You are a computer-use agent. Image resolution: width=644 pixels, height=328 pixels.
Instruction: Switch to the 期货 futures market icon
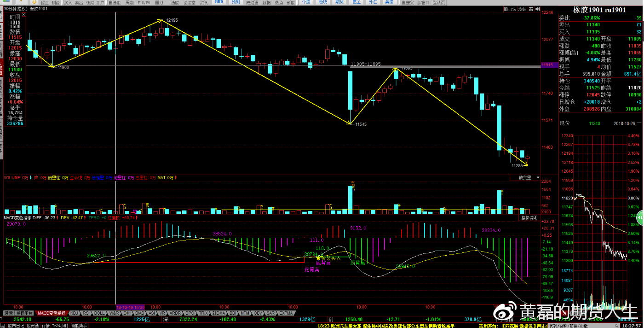(339, 2)
